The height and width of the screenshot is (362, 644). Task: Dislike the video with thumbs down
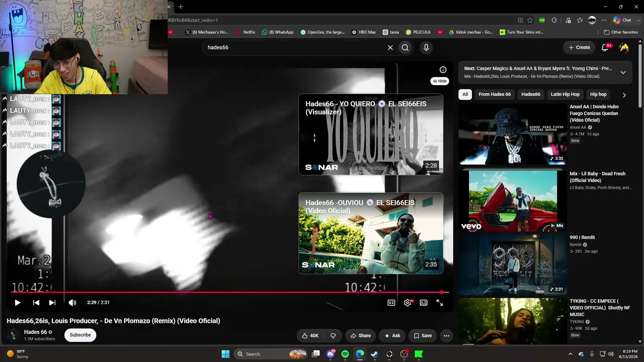tap(333, 336)
